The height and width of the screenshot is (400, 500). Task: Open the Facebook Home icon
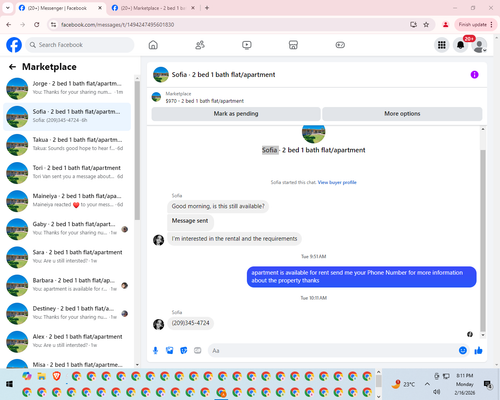coord(153,45)
